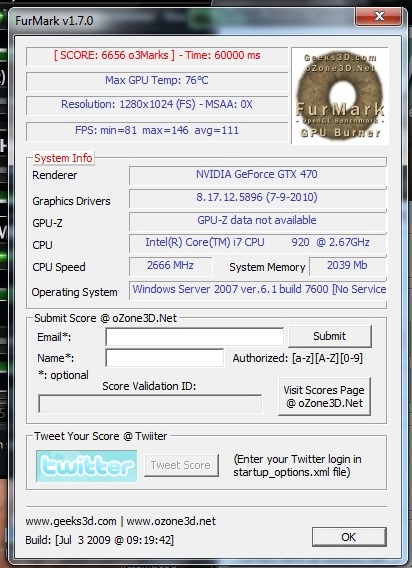Click the 'Tweet Your Score @ Twiiter' heading

[x=100, y=436]
